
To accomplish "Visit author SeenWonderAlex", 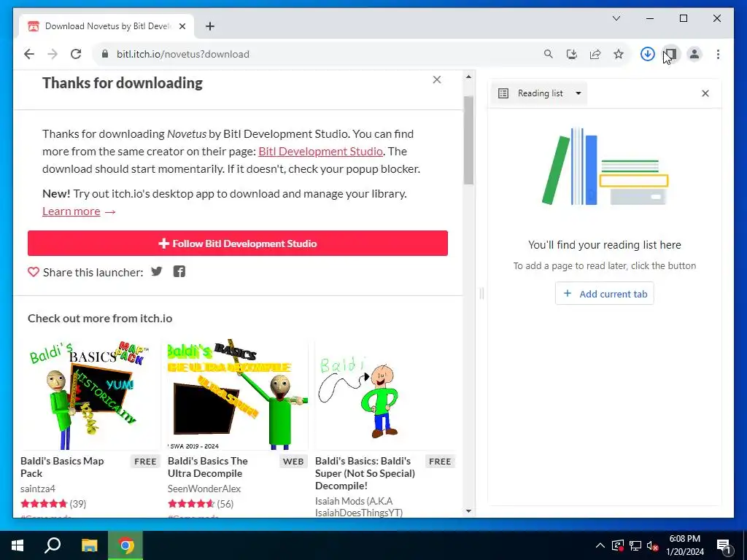I will [204, 489].
